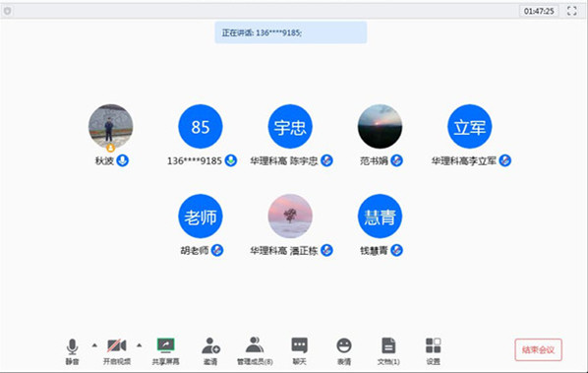Select the blue 老师 avatar
The height and width of the screenshot is (373, 588).
201,217
